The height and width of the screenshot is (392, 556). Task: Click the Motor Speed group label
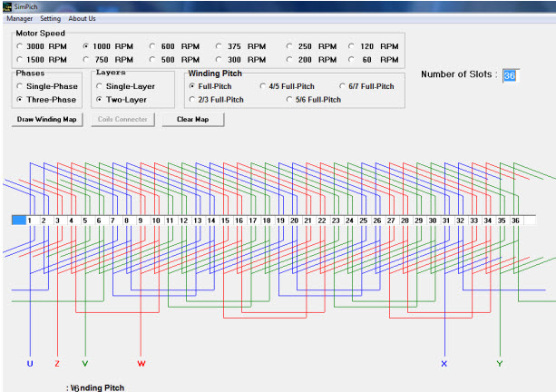(41, 34)
